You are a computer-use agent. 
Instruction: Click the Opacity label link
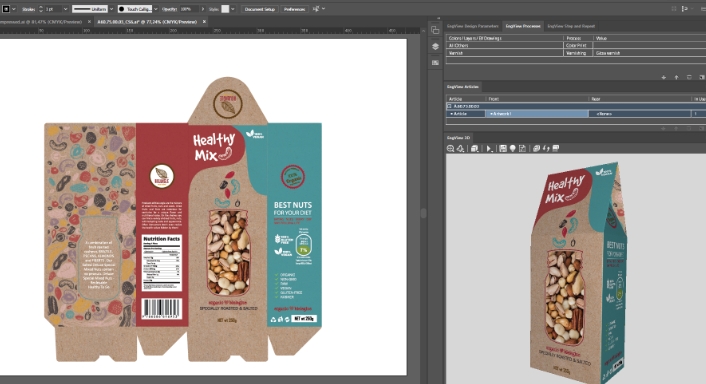169,9
